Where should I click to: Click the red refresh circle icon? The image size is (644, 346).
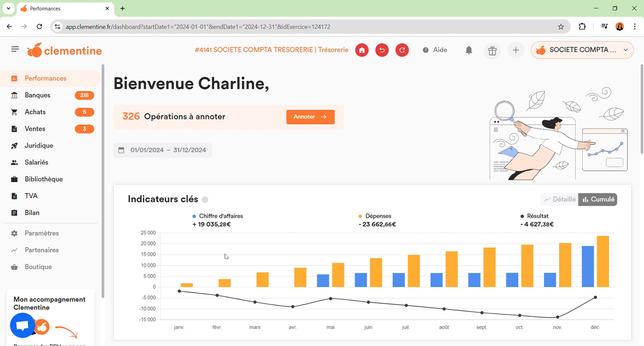(402, 50)
